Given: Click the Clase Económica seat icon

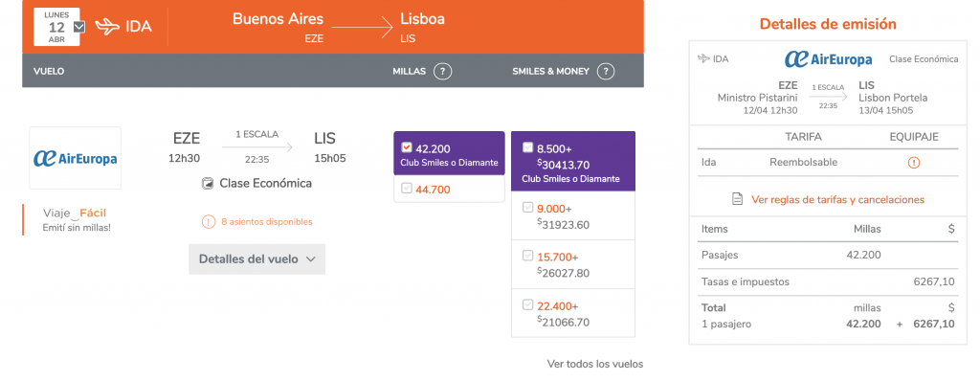Looking at the screenshot, I should [208, 183].
